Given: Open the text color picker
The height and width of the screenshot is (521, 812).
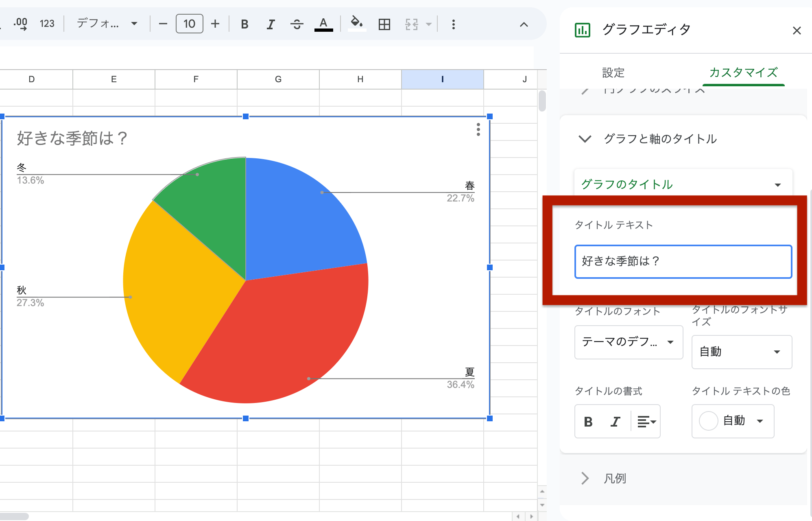Looking at the screenshot, I should point(323,24).
